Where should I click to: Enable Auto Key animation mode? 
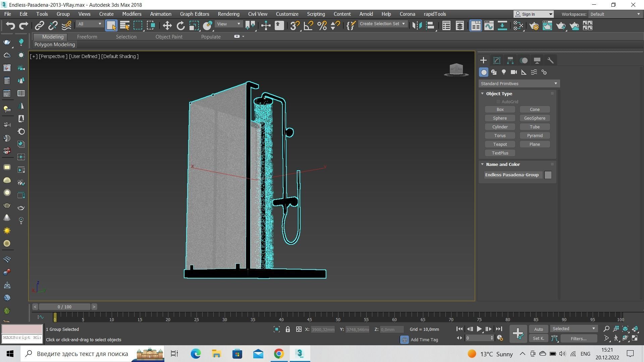click(x=538, y=329)
